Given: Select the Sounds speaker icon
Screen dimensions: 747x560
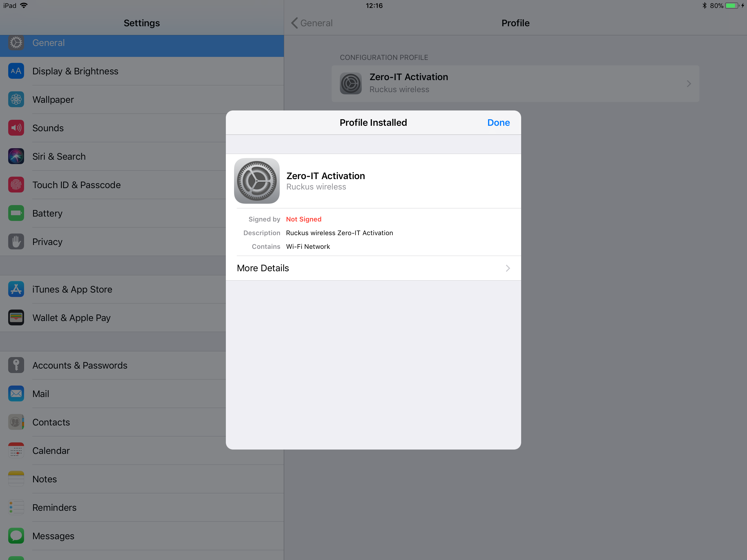Looking at the screenshot, I should (16, 128).
